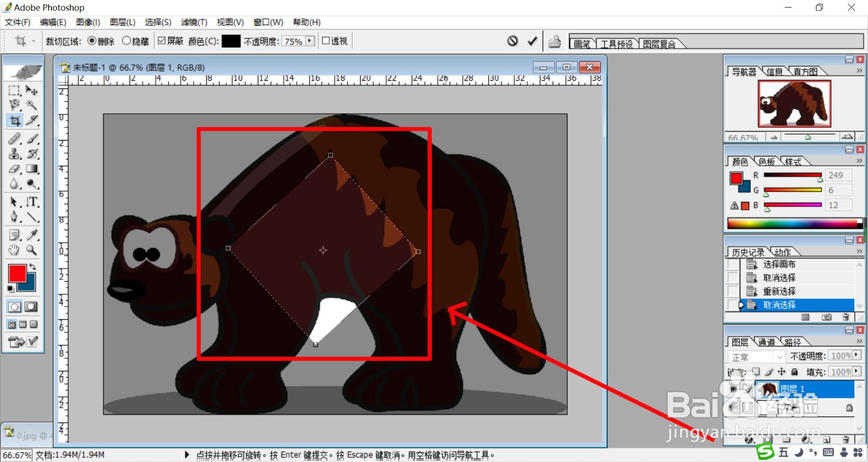868x462 pixels.
Task: Open the status bar info arrow menu
Action: [187, 455]
